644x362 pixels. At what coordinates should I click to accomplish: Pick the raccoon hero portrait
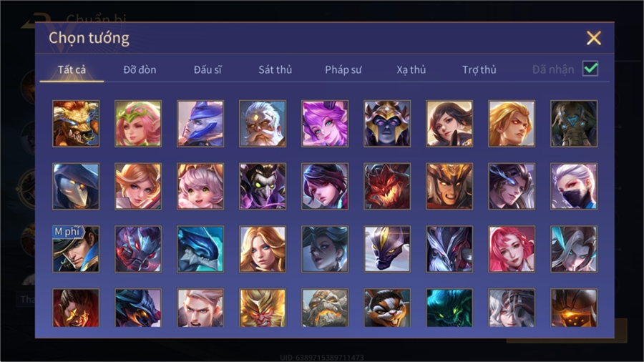(387, 308)
